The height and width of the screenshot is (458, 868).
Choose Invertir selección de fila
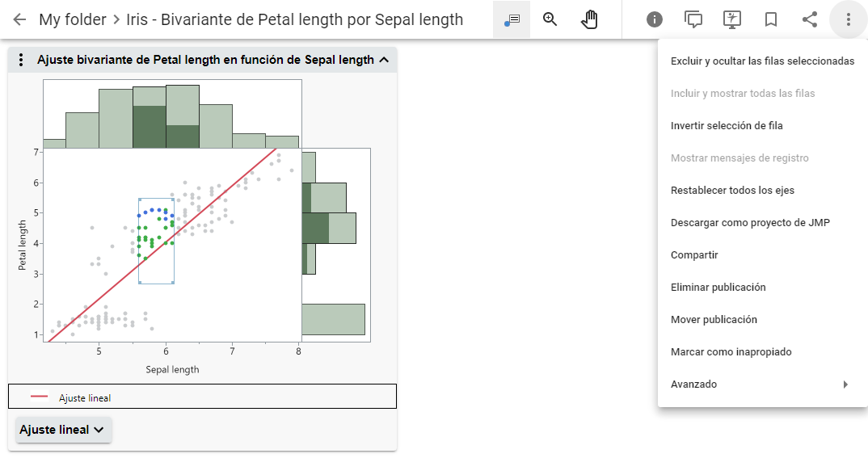(x=727, y=126)
